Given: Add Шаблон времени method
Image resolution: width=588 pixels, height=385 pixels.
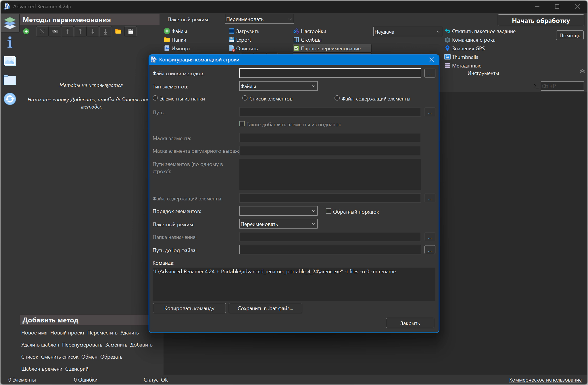Looking at the screenshot, I should pyautogui.click(x=42, y=369).
